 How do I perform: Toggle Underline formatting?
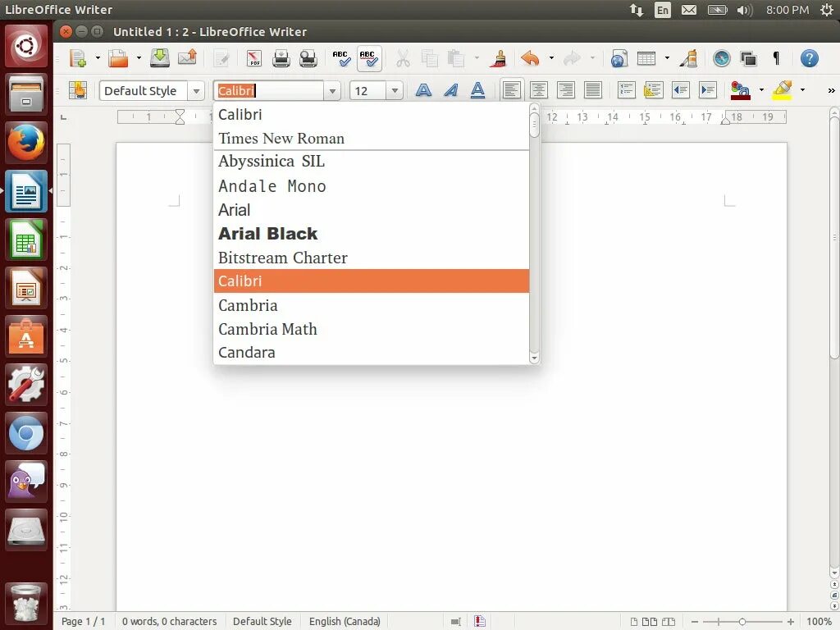coord(478,90)
